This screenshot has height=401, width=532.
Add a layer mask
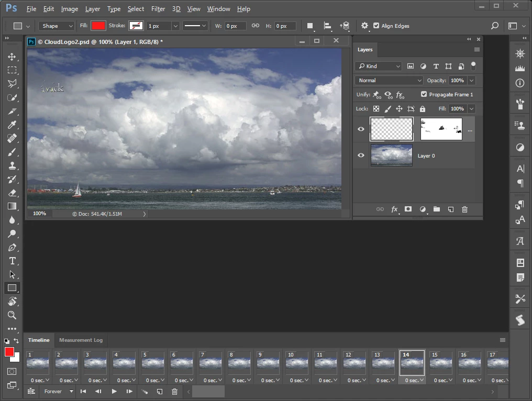pyautogui.click(x=408, y=209)
